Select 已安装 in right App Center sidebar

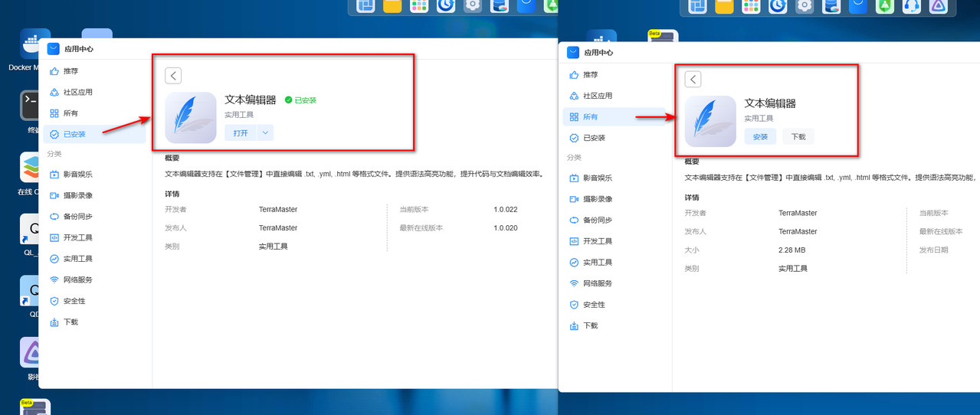click(x=615, y=138)
